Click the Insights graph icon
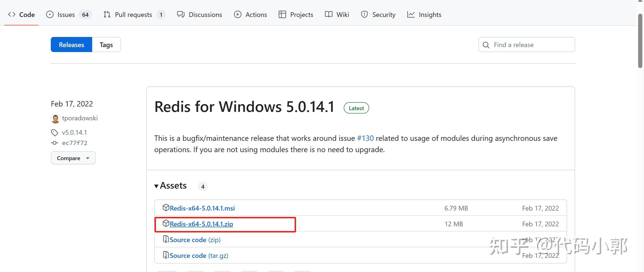Viewport: 644px width, 272px height. [x=411, y=15]
